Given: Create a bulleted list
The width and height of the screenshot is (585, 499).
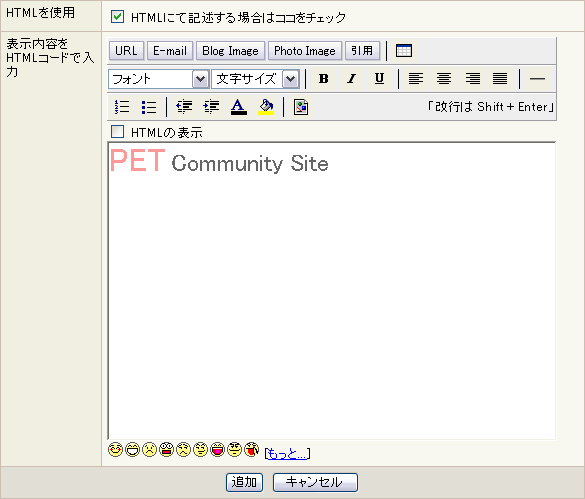Looking at the screenshot, I should click(149, 107).
